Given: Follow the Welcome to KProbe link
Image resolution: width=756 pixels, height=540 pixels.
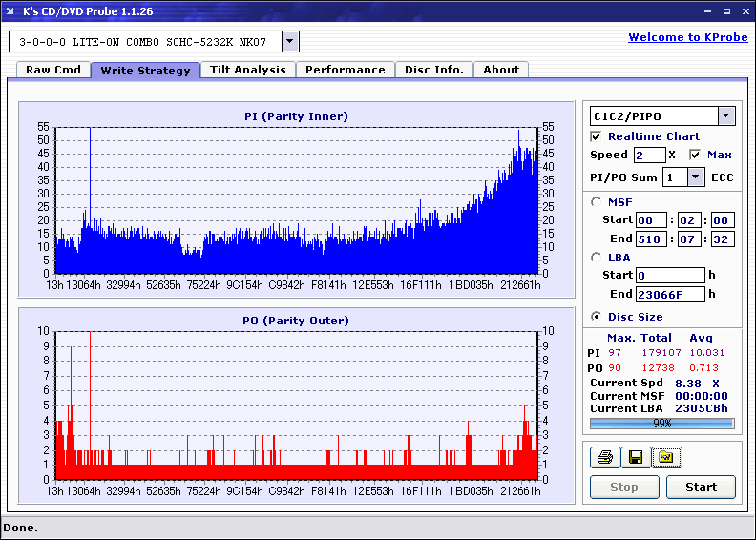Looking at the screenshot, I should click(687, 37).
